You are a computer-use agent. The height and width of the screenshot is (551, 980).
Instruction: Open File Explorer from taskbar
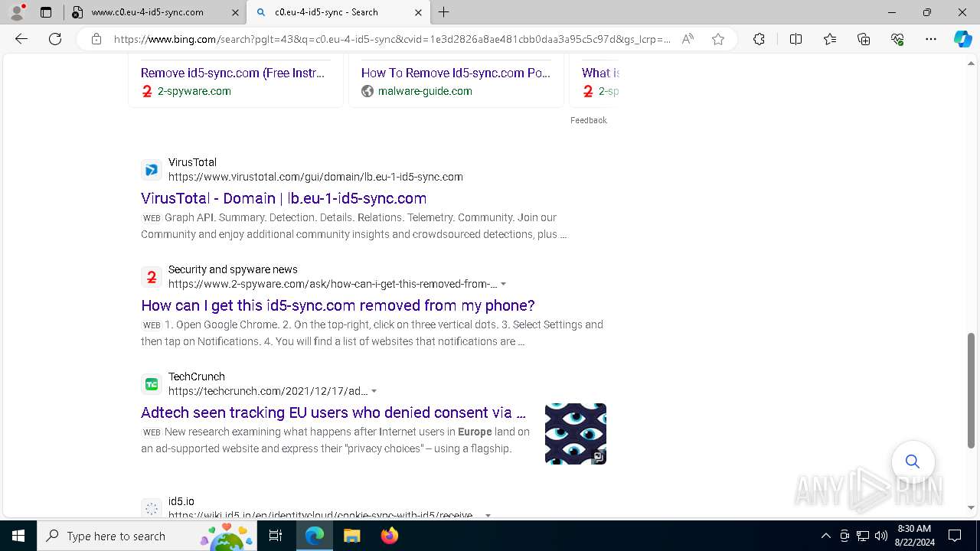pyautogui.click(x=351, y=536)
